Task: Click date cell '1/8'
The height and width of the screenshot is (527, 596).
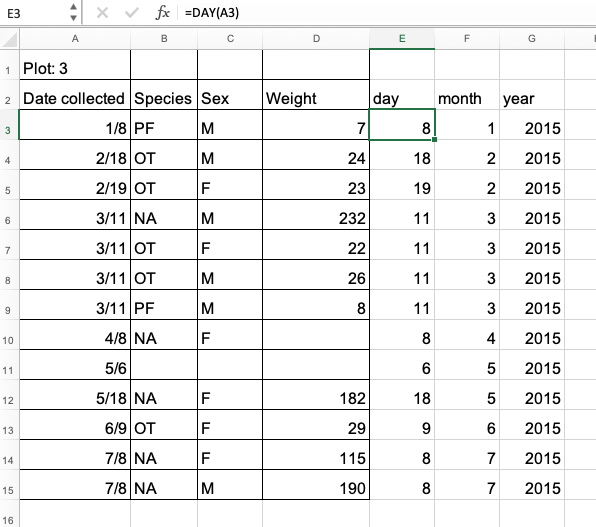Action: pyautogui.click(x=75, y=125)
